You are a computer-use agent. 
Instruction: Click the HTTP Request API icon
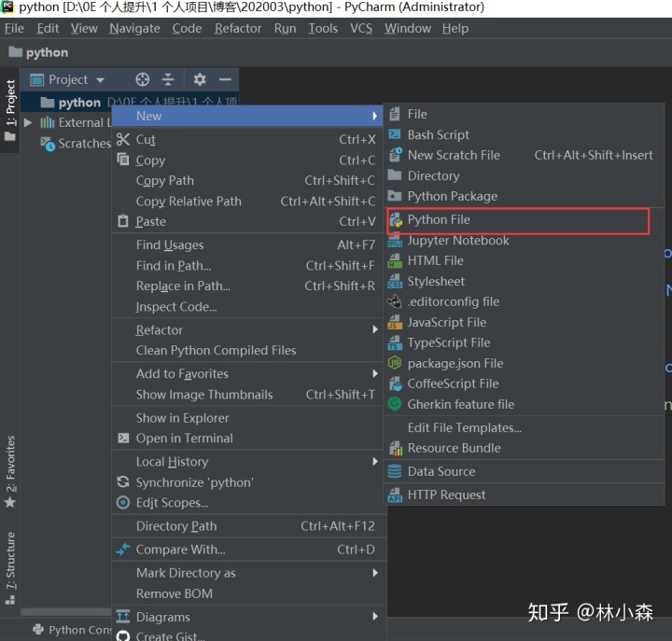point(395,495)
